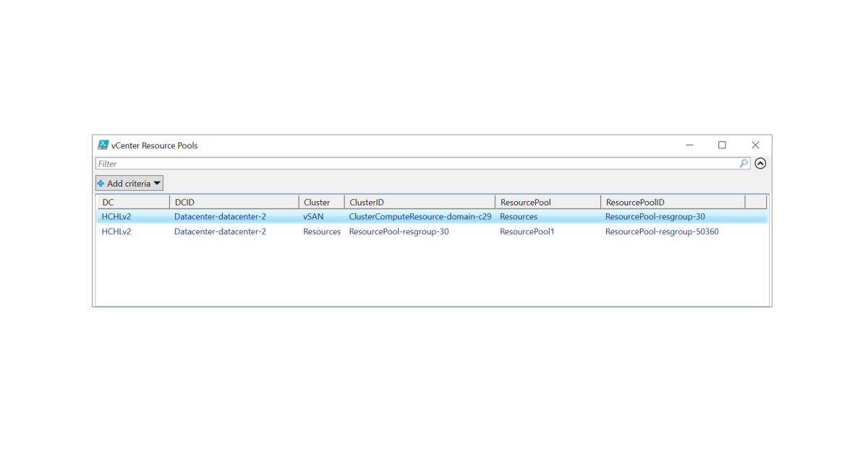Select the ResourcePool1 cell
The image size is (868, 452).
(527, 231)
